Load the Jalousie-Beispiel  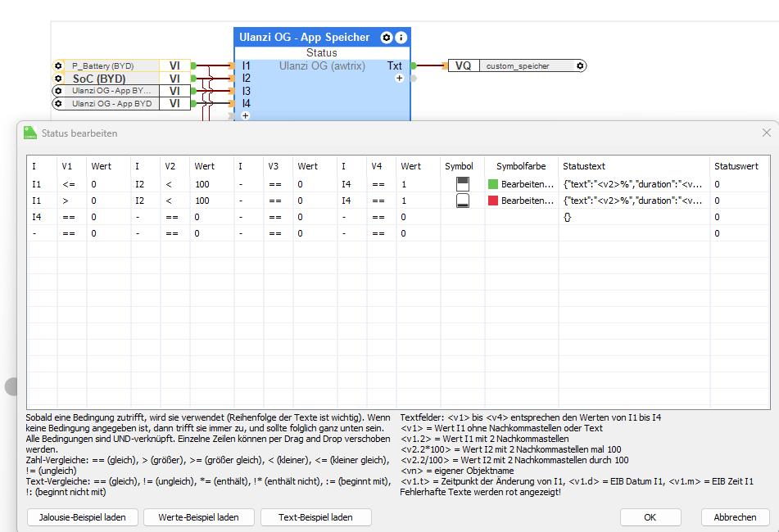[83, 517]
